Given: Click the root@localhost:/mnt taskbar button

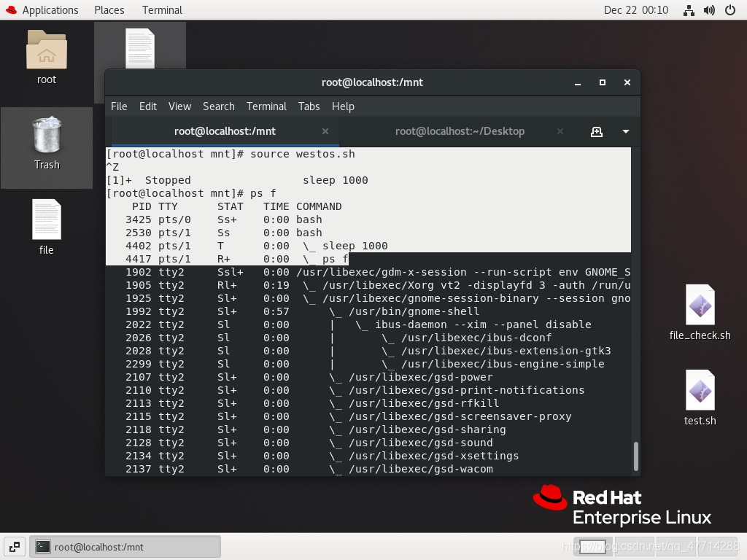Looking at the screenshot, I should tap(124, 546).
